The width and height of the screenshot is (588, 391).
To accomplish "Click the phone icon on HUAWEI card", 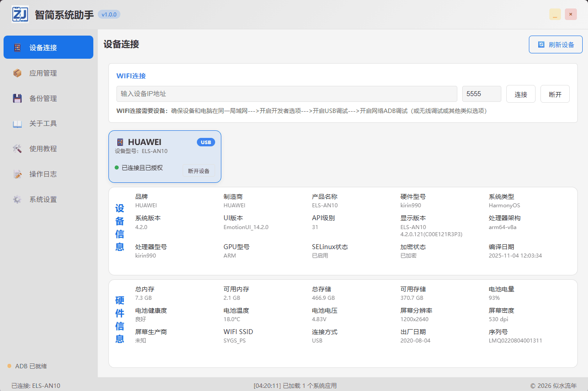I will pos(120,142).
